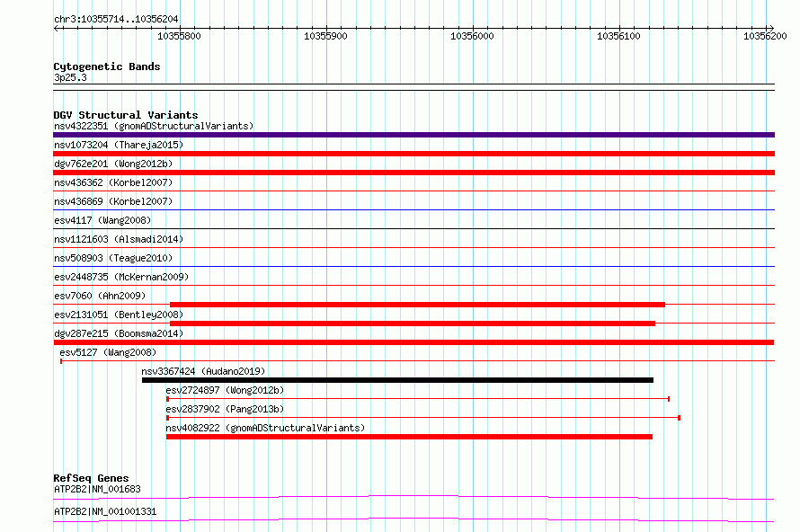Select variant label nsv3367424 (Audano2019)
Screen dimensions: 800x532
(203, 371)
